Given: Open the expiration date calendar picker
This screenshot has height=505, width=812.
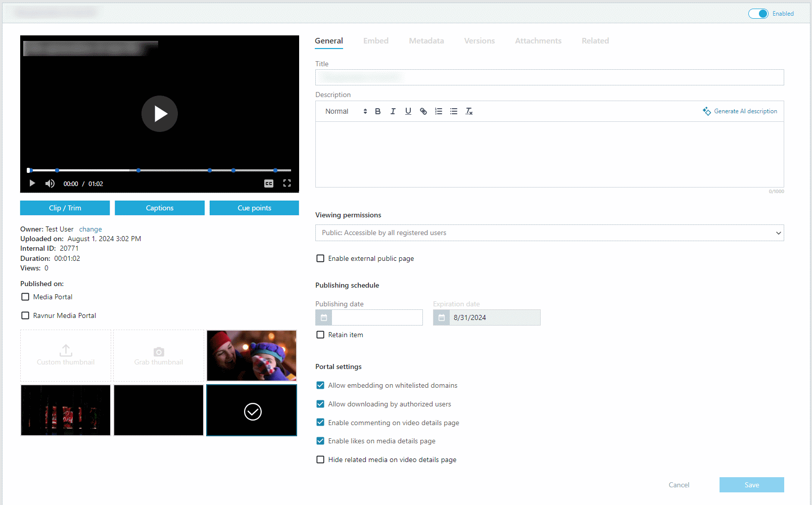Looking at the screenshot, I should pyautogui.click(x=441, y=317).
